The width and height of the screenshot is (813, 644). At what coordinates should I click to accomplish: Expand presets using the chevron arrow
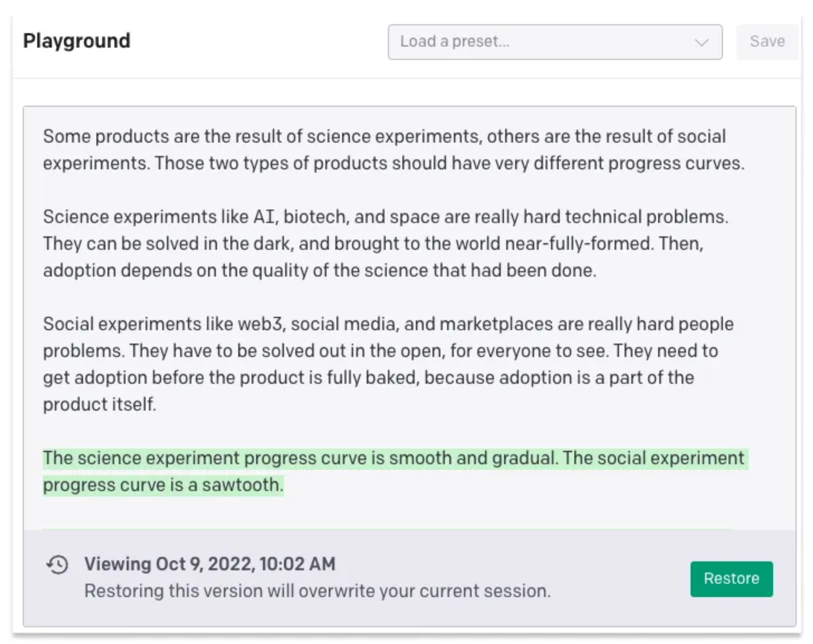(x=701, y=42)
